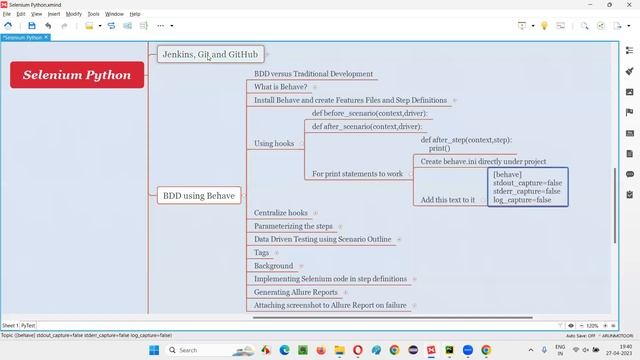
Task: Open the arrow next to the ellipsis
Action: point(172,26)
